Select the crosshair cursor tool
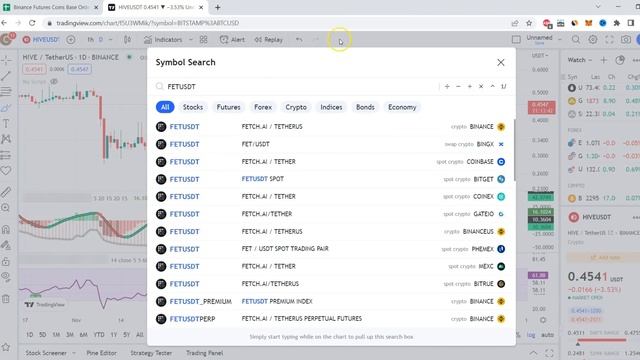Screen dimensions: 640x360 pos(6,60)
